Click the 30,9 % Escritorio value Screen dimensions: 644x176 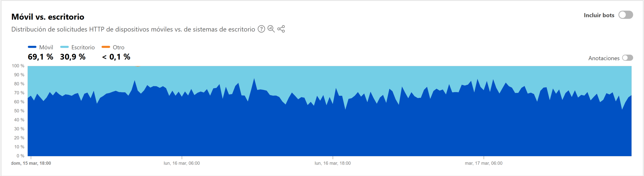pyautogui.click(x=73, y=57)
